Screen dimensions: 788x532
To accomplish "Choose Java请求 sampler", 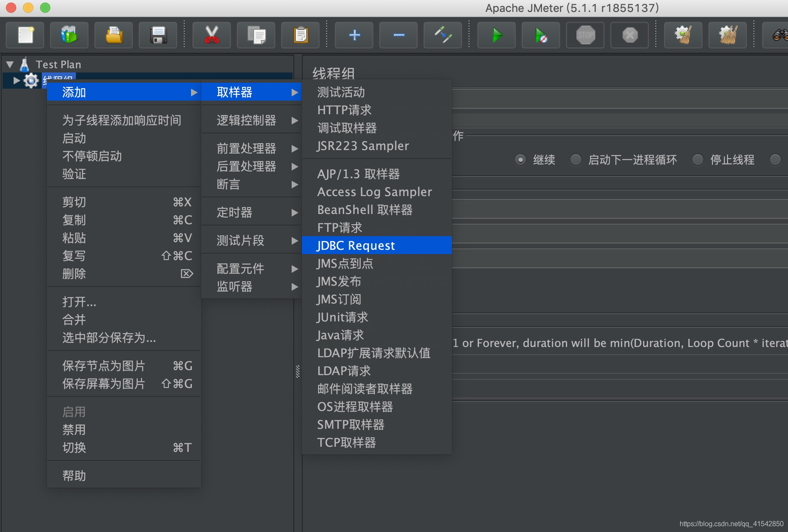I will point(377,335).
